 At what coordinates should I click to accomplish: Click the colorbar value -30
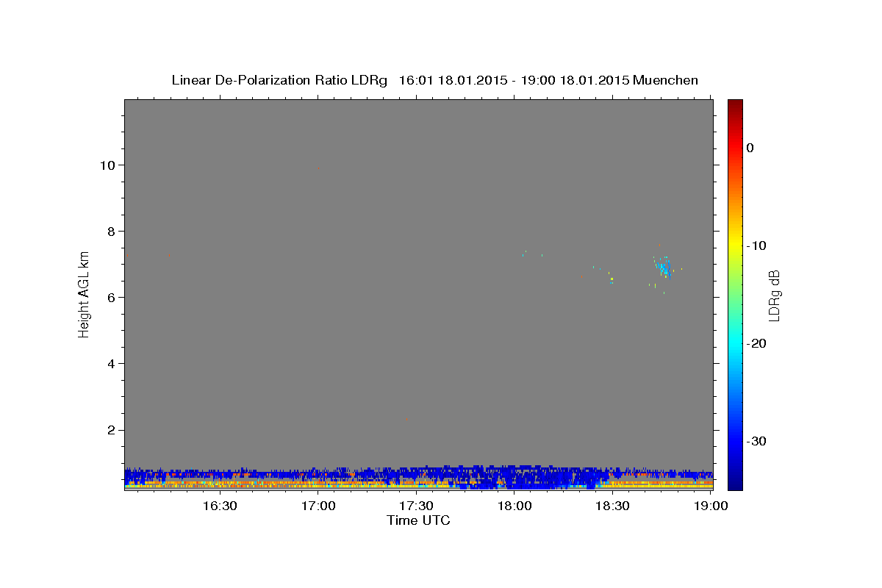pyautogui.click(x=755, y=441)
